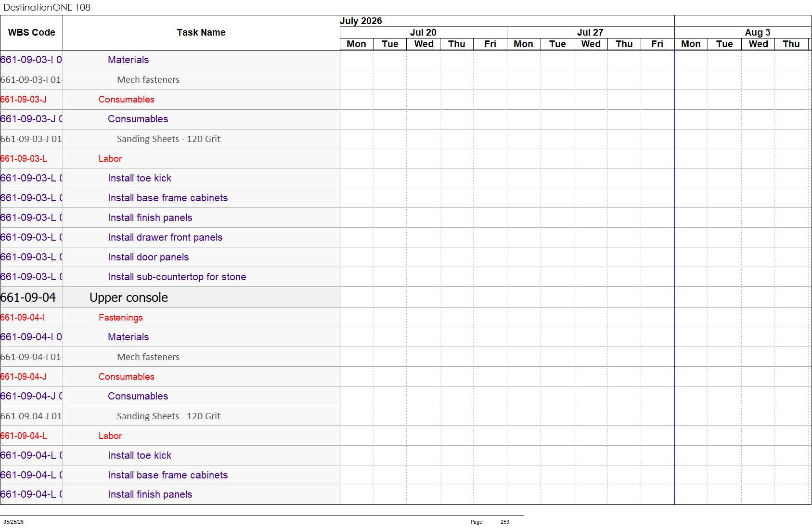Select the Jul 20 week header
This screenshot has width=812, height=528.
(x=423, y=32)
